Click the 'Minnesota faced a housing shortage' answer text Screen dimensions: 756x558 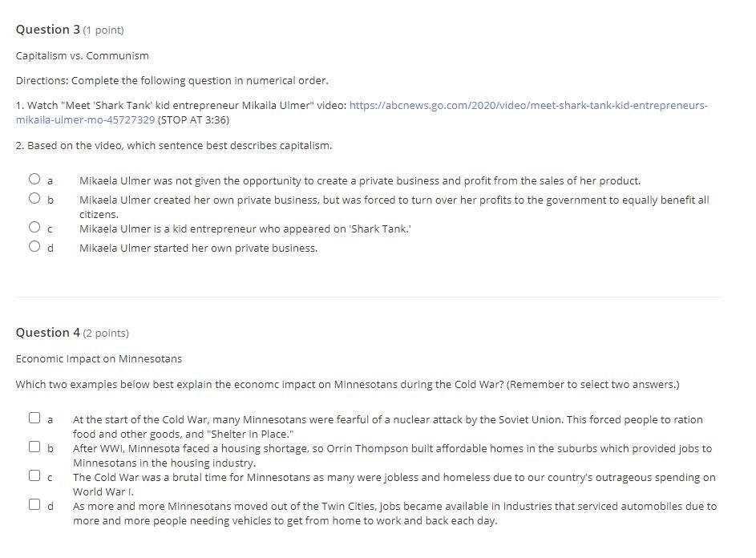(x=392, y=448)
